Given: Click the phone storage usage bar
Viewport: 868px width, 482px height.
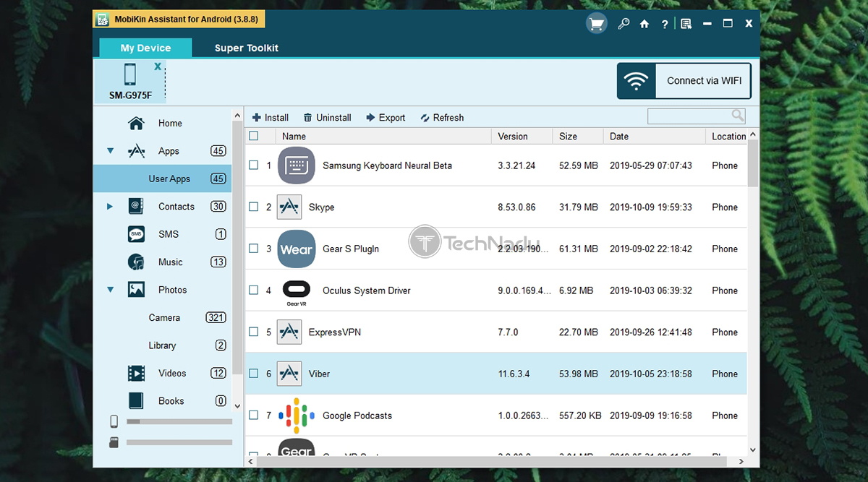Looking at the screenshot, I should pos(179,421).
